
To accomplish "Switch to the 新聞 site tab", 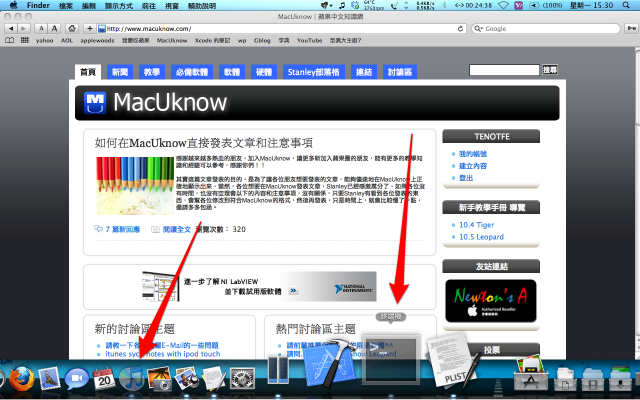I will (120, 72).
